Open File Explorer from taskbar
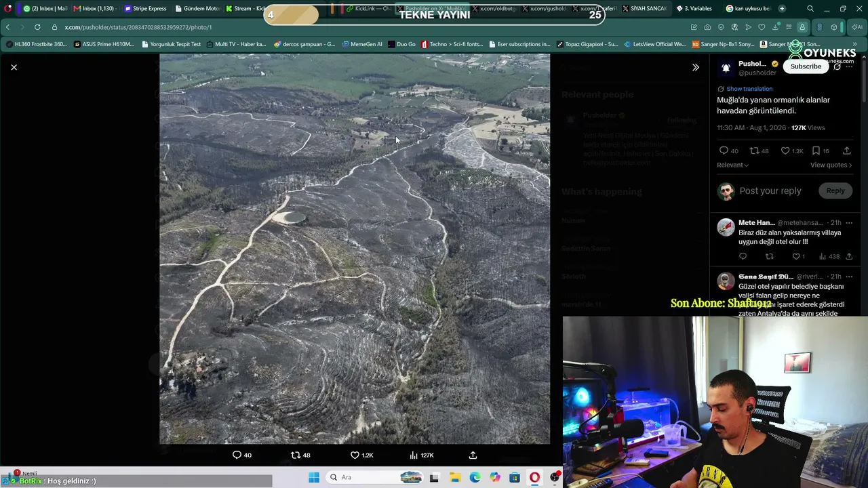 click(455, 477)
